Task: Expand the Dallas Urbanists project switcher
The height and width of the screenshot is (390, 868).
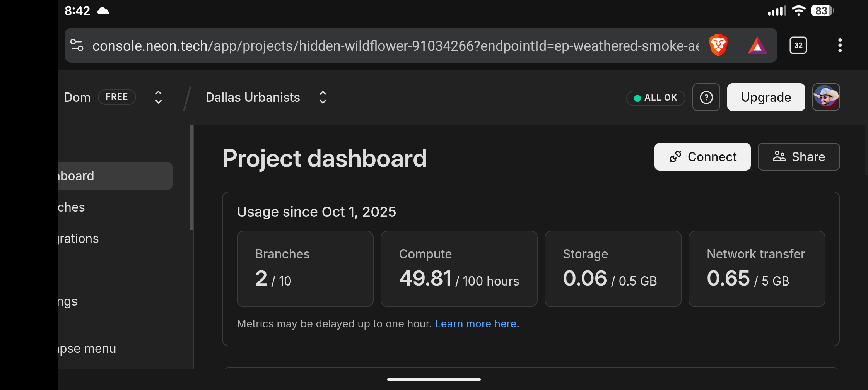Action: (x=323, y=97)
